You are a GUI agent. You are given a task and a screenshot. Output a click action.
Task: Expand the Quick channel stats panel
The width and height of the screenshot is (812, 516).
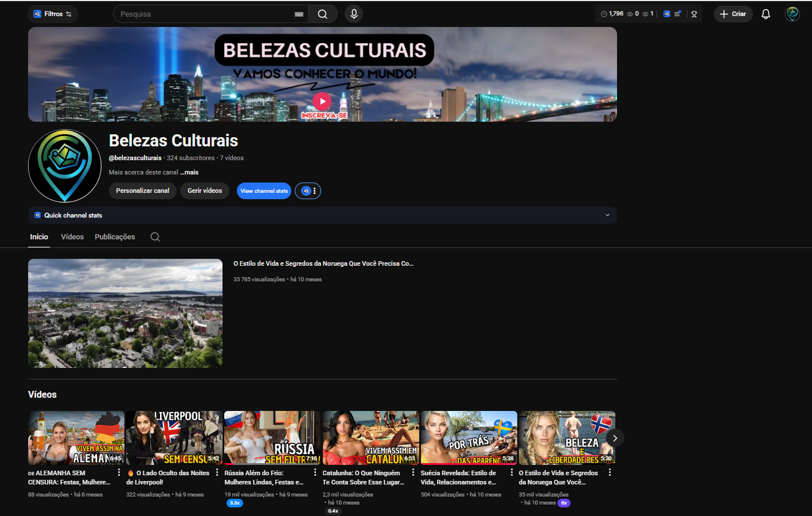322,215
